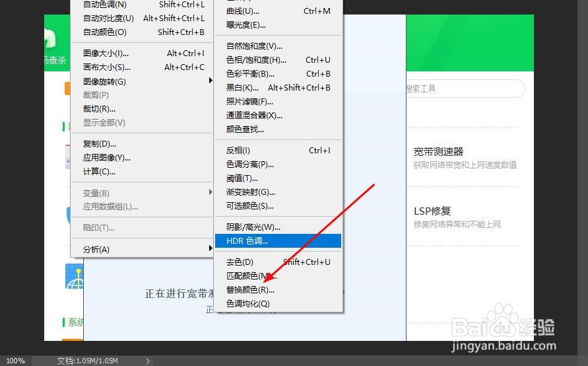Screen dimensions: 588x366
Task: Open 自然饱和度(V)... adjustment
Action: click(278, 46)
